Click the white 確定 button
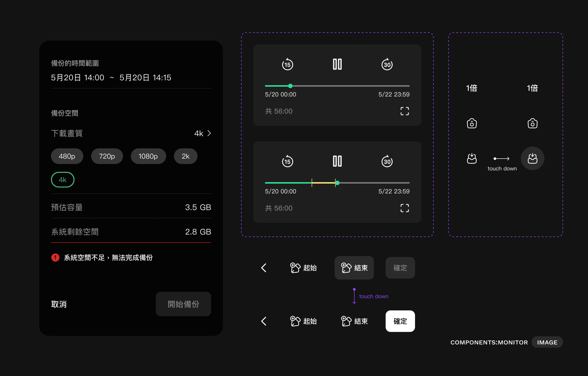Image resolution: width=588 pixels, height=376 pixels. point(400,321)
